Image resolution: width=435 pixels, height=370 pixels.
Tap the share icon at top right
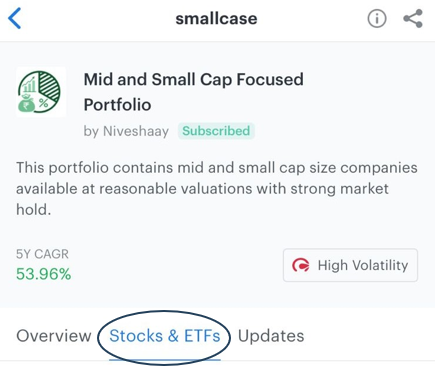(x=413, y=19)
